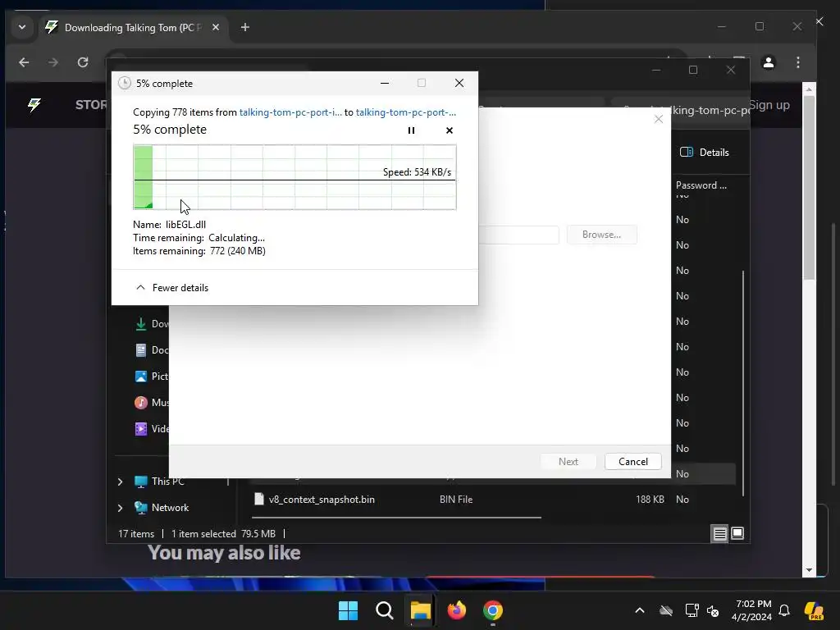
Task: Open Chrome profile icon
Action: [x=768, y=62]
